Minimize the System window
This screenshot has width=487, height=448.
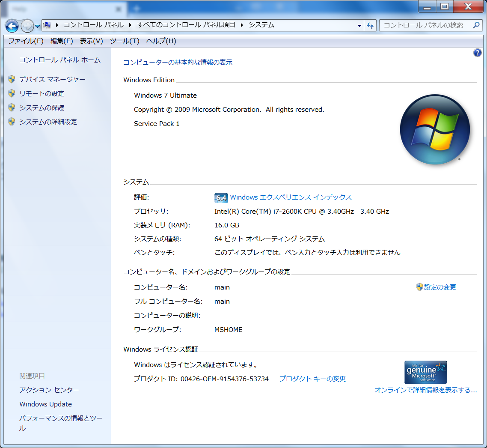click(x=428, y=6)
